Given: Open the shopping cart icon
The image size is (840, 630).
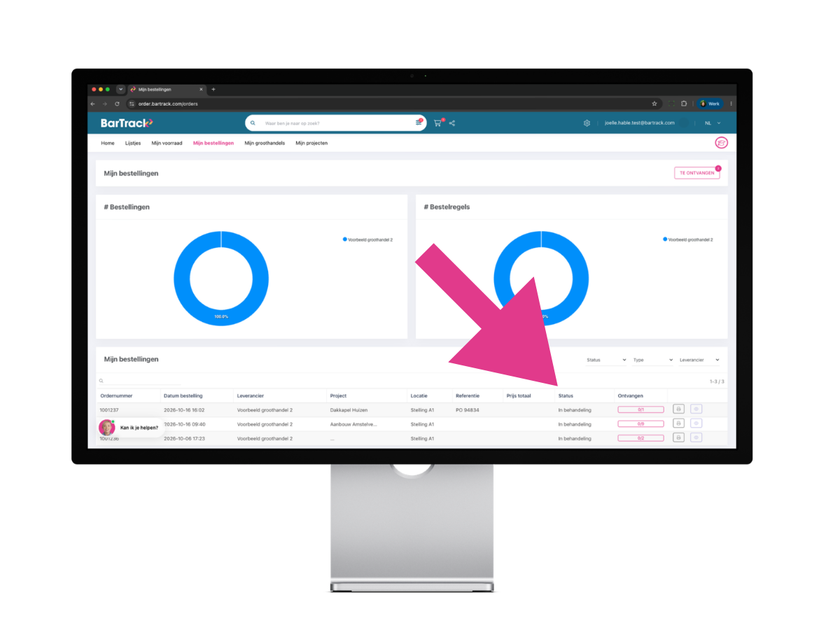Looking at the screenshot, I should point(437,123).
